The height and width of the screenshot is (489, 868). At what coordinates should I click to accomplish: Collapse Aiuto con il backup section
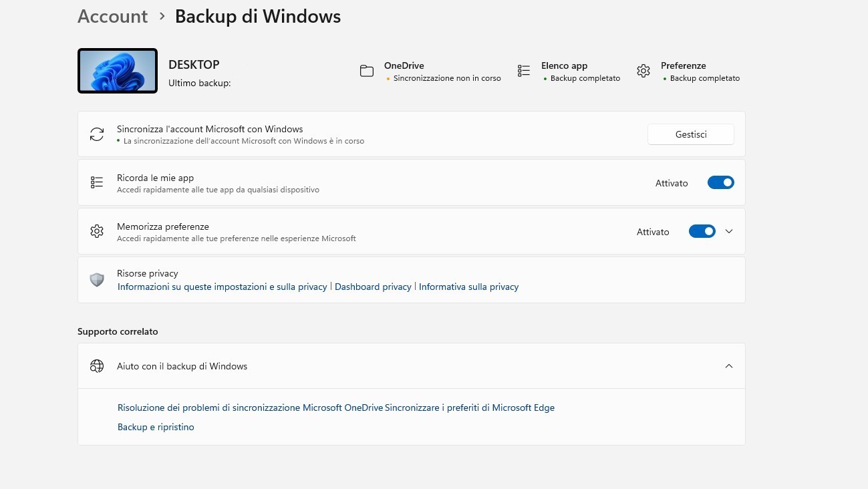click(x=729, y=366)
